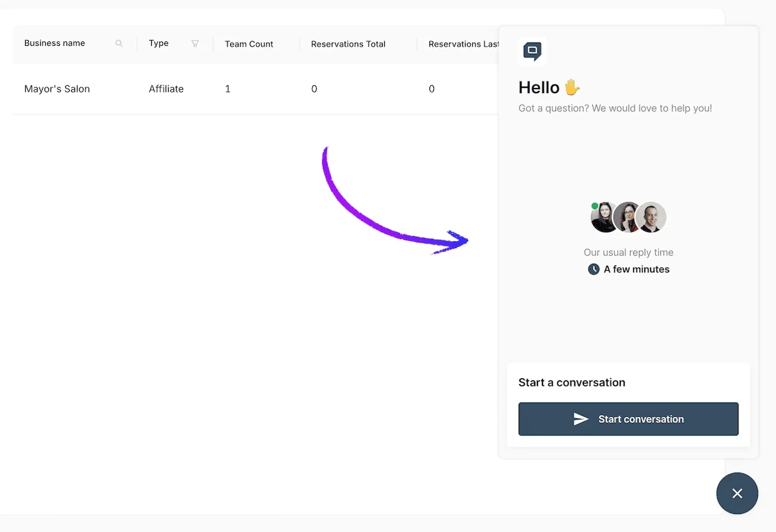Click the Reservations Total column header
The width and height of the screenshot is (776, 532).
pyautogui.click(x=348, y=44)
